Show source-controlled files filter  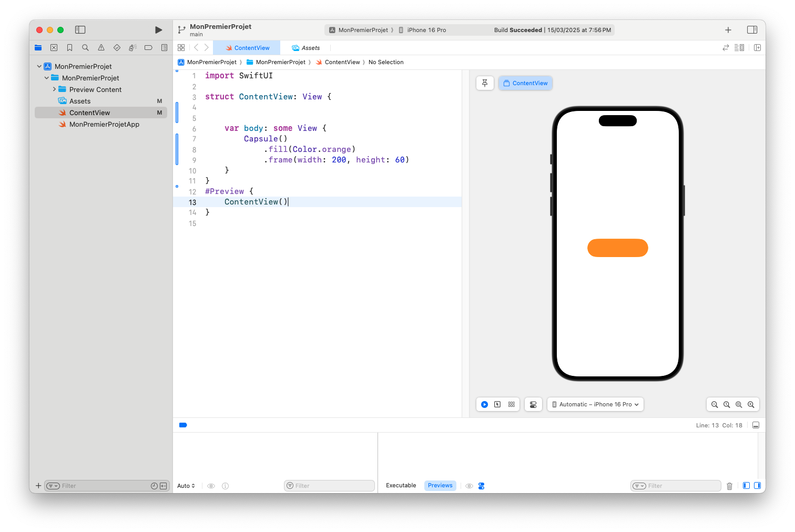163,486
